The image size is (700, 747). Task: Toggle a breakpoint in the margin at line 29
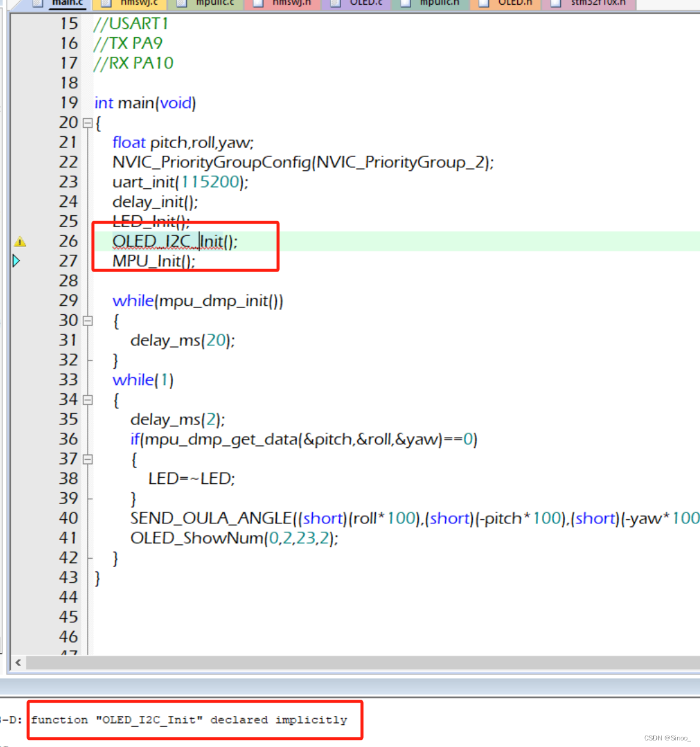click(18, 300)
